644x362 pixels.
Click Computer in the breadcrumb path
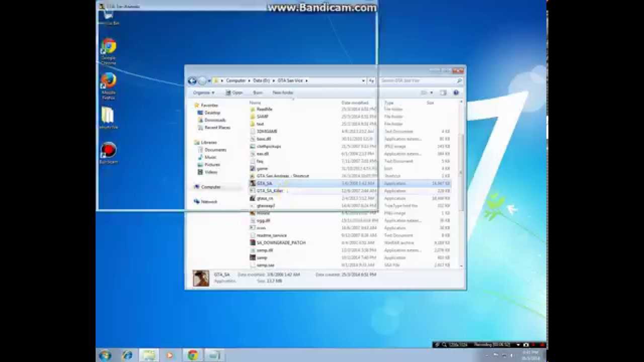pos(235,80)
